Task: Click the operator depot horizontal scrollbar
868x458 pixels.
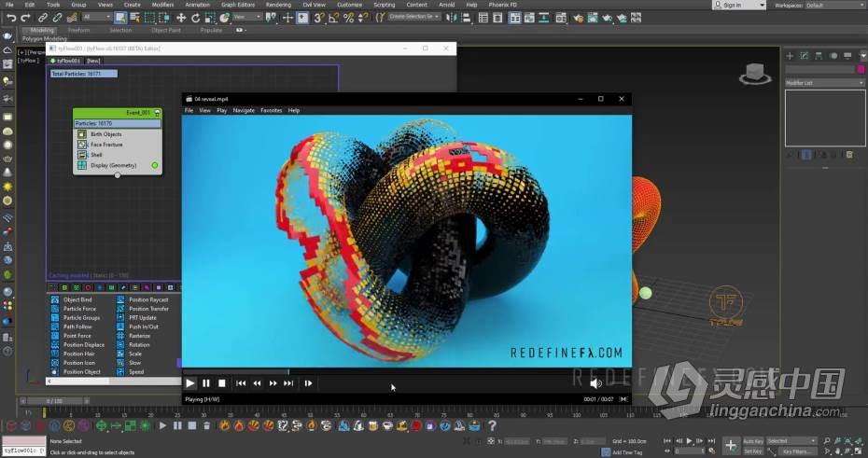Action: [114, 381]
